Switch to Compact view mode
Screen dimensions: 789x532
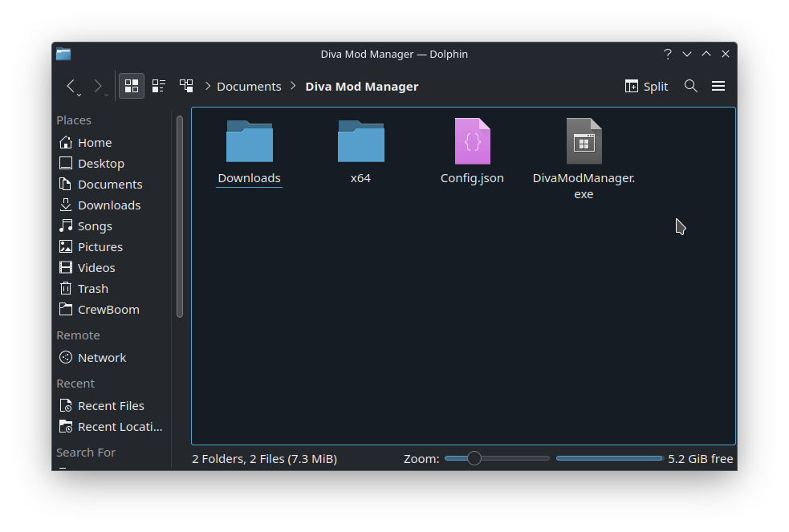(158, 86)
